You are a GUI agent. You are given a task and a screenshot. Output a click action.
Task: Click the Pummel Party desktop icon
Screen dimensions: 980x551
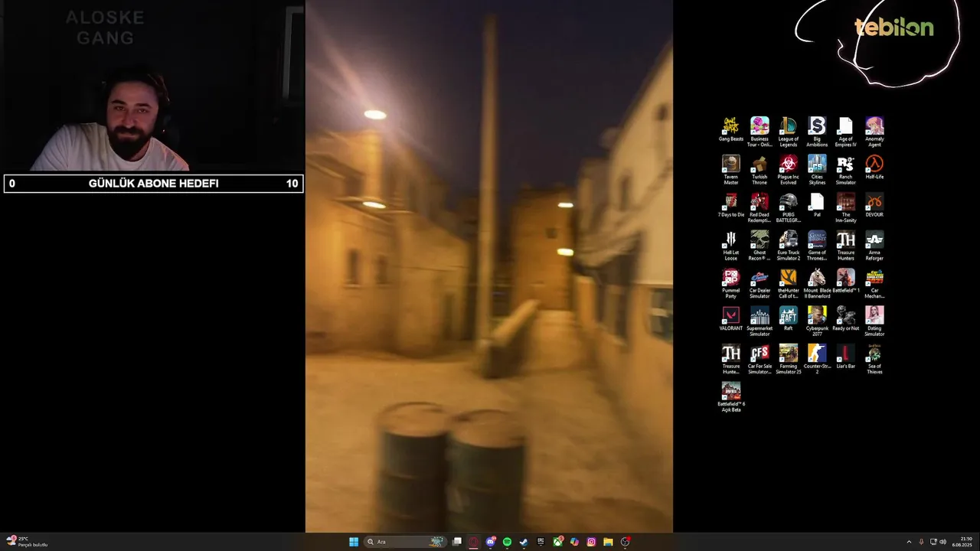click(731, 283)
